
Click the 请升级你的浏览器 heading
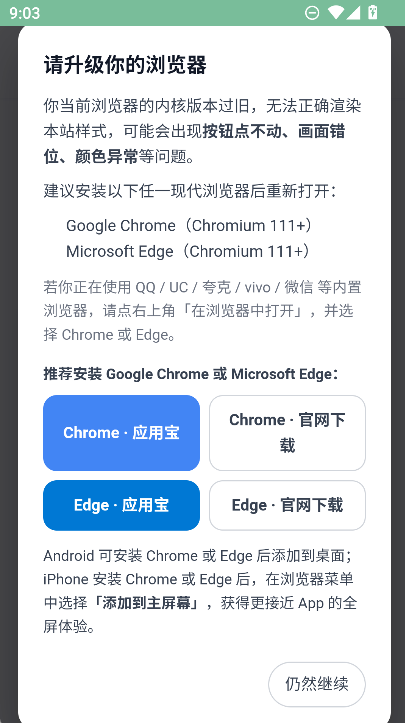(x=125, y=65)
